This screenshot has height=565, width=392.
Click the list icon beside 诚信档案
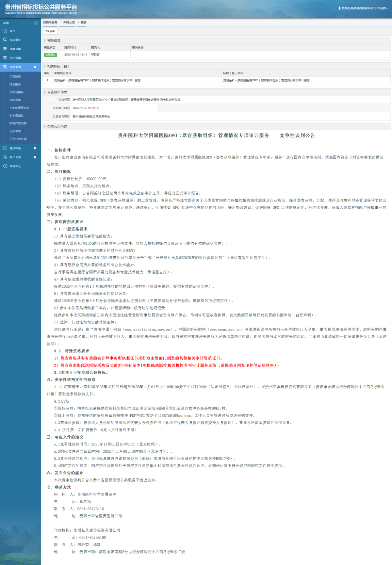coord(5,148)
